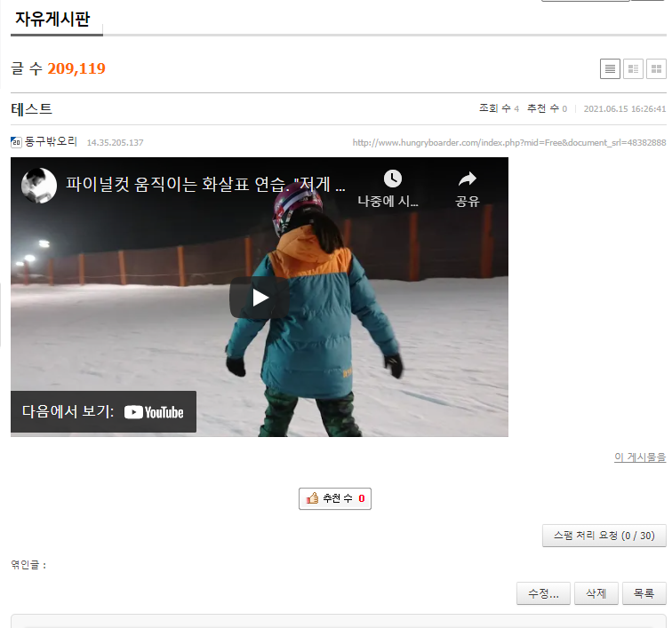Switch to list view layout icon

[610, 68]
